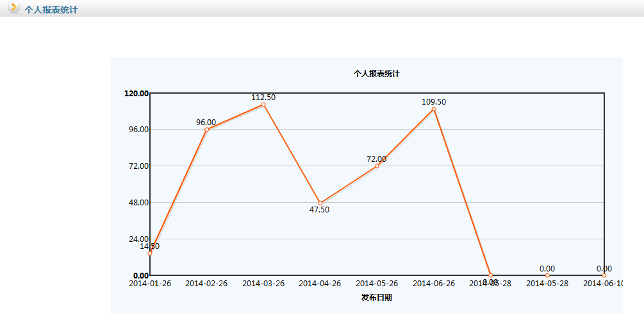Screen dimensions: 644x317
Task: Click the chart title above the plot
Action: coord(377,74)
